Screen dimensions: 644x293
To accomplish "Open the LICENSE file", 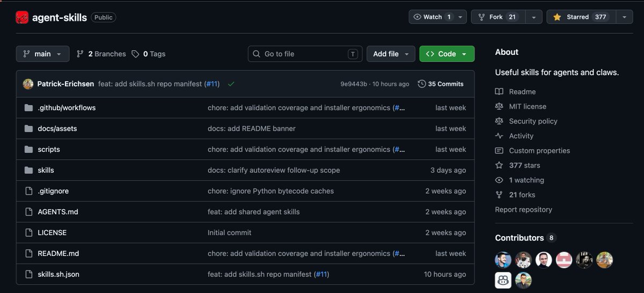I will (52, 233).
